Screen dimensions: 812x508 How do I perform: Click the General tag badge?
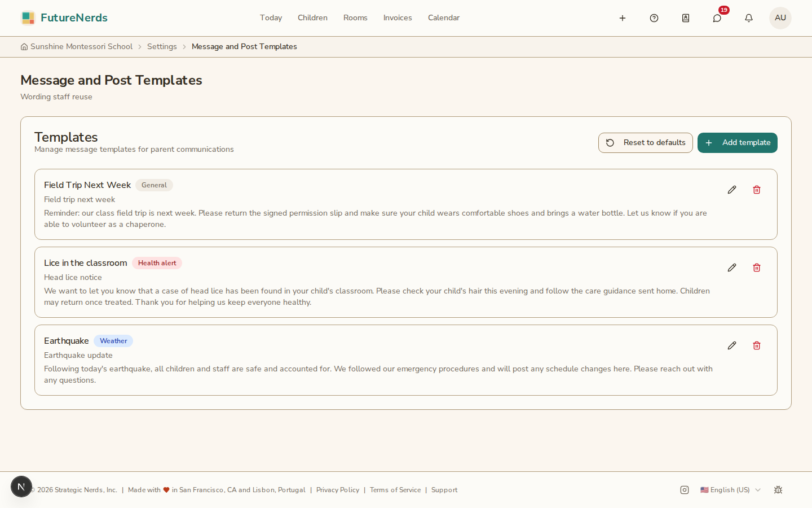[x=154, y=185]
